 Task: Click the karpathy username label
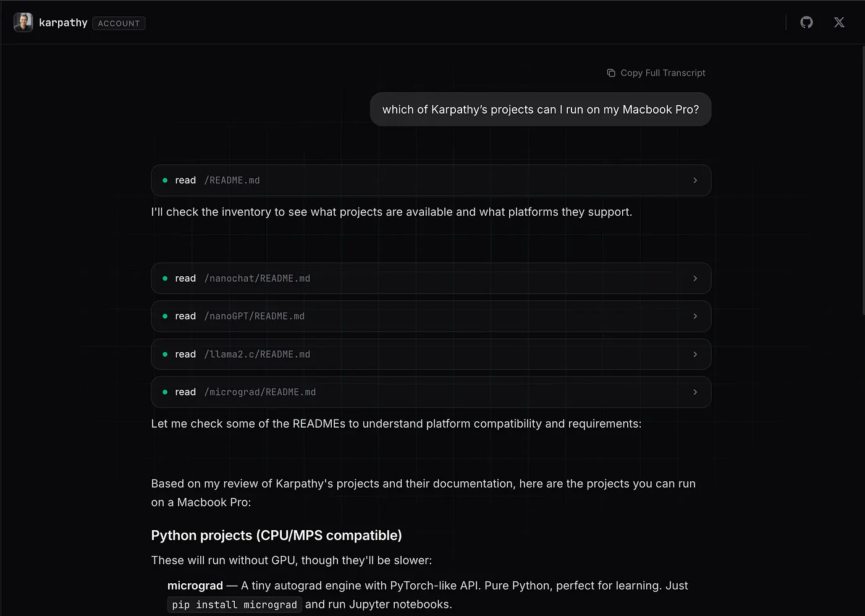[63, 23]
